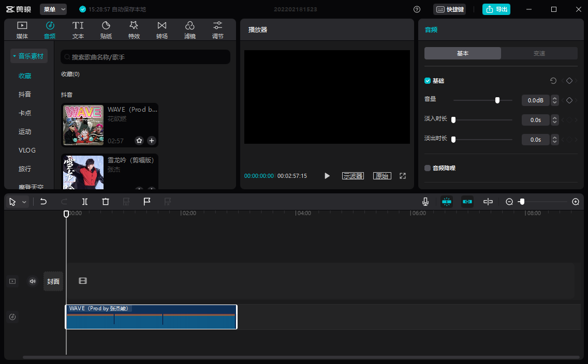Open the 调节 adjustment tab
This screenshot has height=364, width=588.
[x=218, y=30]
